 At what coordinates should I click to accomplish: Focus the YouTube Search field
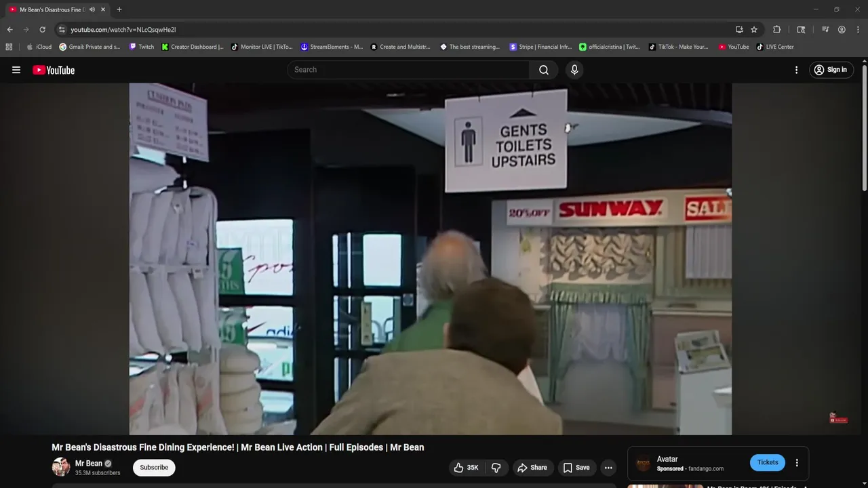click(408, 70)
